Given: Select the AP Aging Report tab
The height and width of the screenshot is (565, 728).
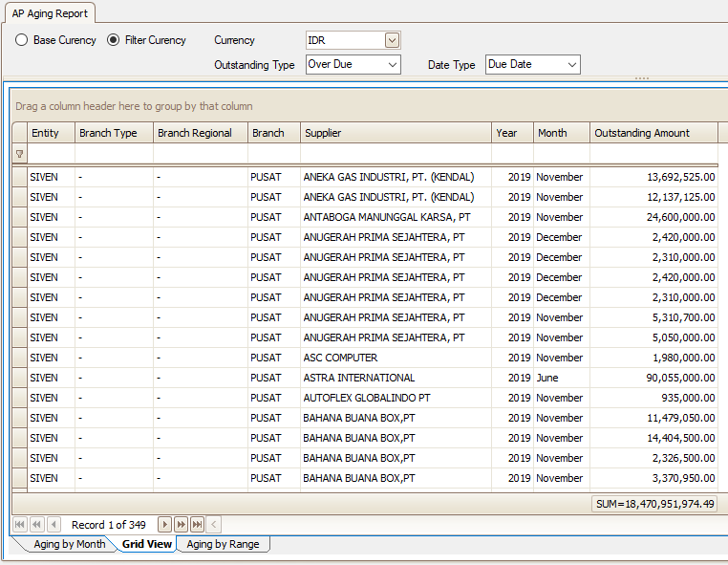Looking at the screenshot, I should pos(50,13).
